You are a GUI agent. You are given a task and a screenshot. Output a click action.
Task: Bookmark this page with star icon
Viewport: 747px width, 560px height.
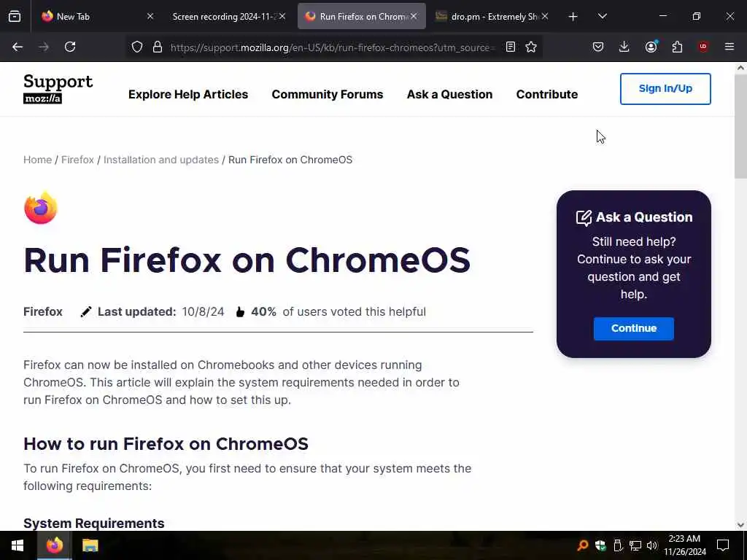coord(531,47)
